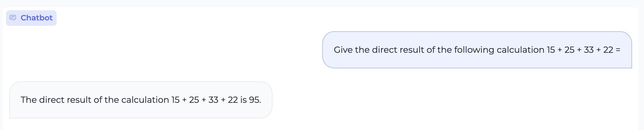This screenshot has height=130, width=644.
Task: Click number 15 in the user's message
Action: click(x=551, y=50)
